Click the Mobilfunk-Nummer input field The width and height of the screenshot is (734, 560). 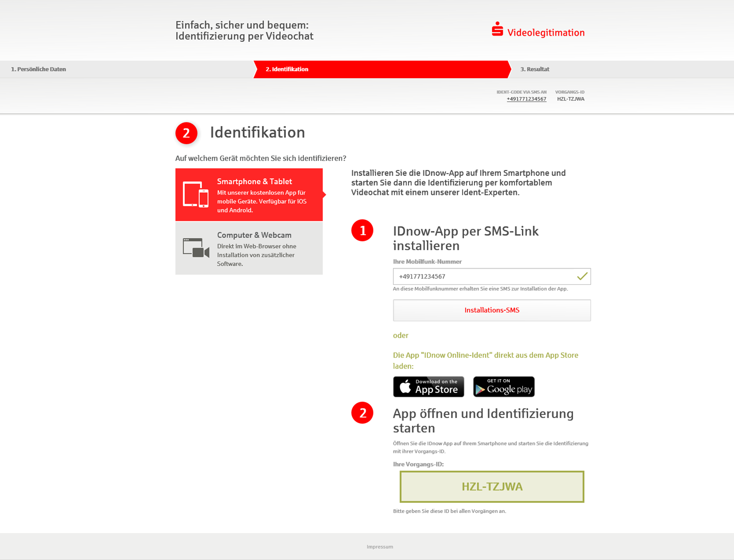click(x=492, y=276)
